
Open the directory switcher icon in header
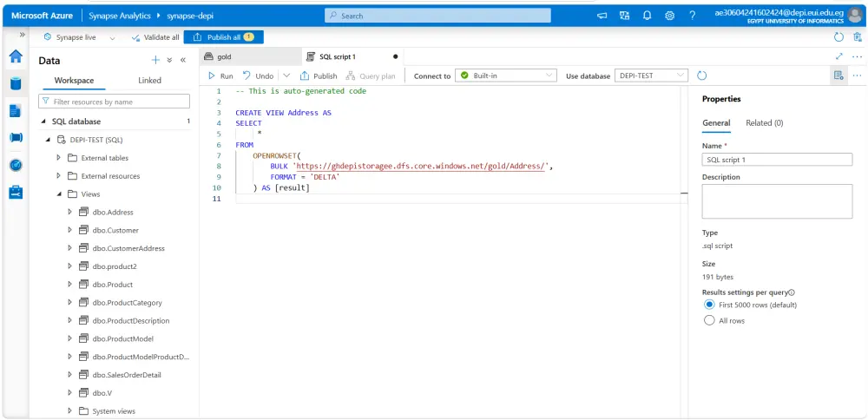click(624, 16)
